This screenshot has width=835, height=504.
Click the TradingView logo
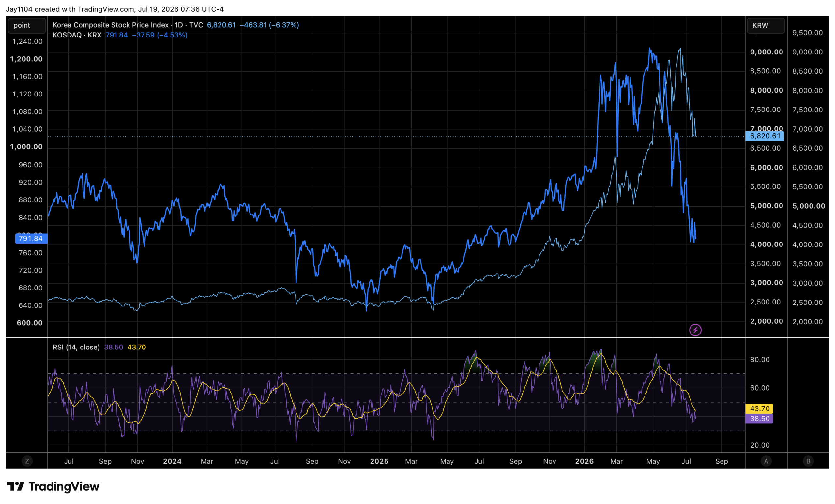(53, 486)
